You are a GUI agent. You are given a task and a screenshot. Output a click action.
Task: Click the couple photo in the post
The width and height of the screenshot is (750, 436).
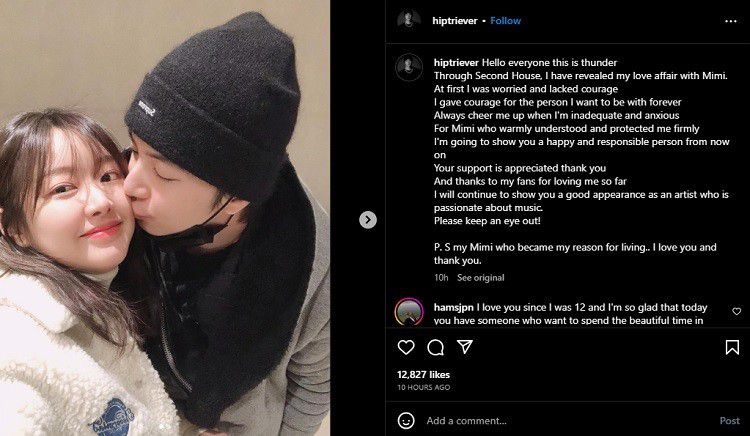point(165,218)
